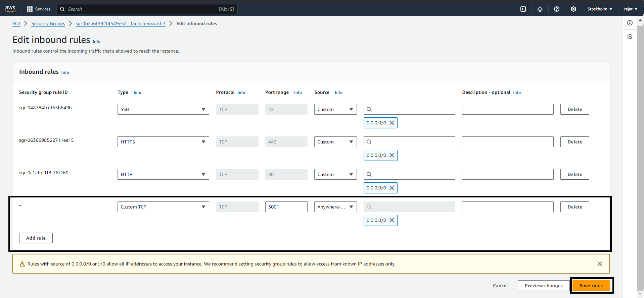Click the description field for HTTPS rule

pyautogui.click(x=508, y=142)
